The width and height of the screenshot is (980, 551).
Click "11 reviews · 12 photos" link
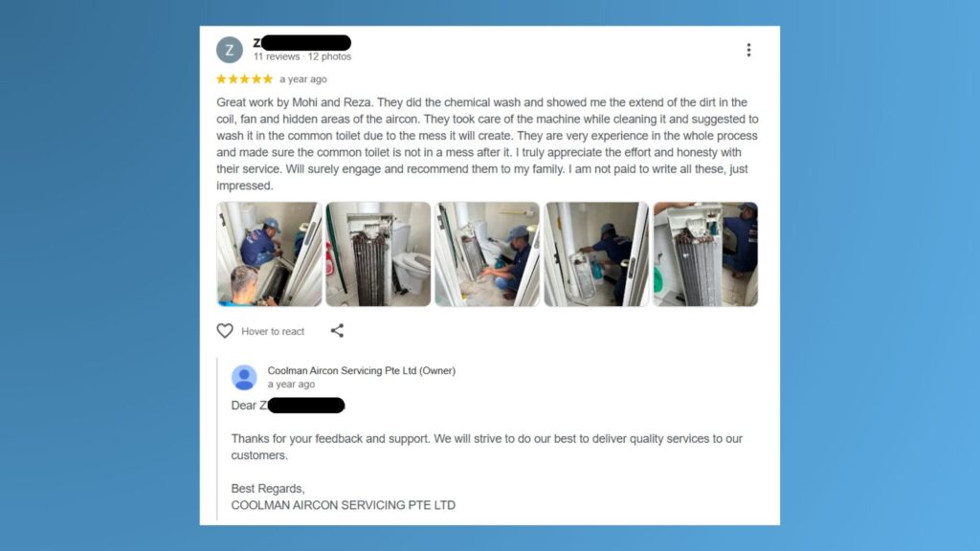coord(301,56)
